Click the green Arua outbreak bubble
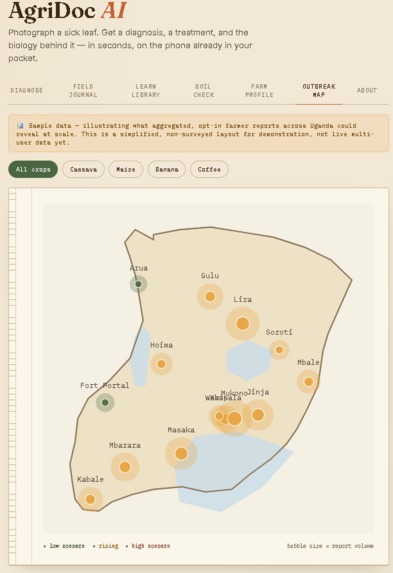 click(138, 284)
